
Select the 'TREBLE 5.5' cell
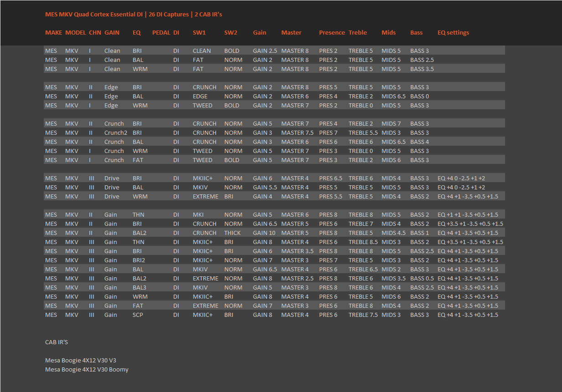[x=363, y=133]
